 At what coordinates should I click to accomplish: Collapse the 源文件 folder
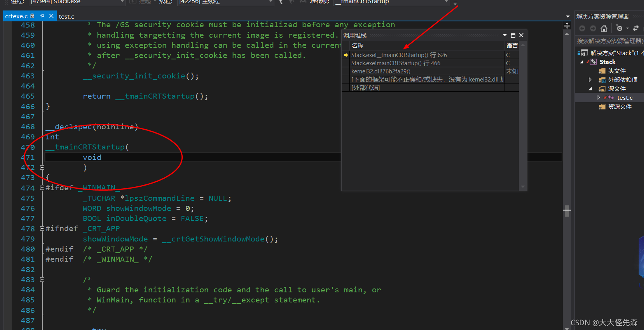point(590,89)
